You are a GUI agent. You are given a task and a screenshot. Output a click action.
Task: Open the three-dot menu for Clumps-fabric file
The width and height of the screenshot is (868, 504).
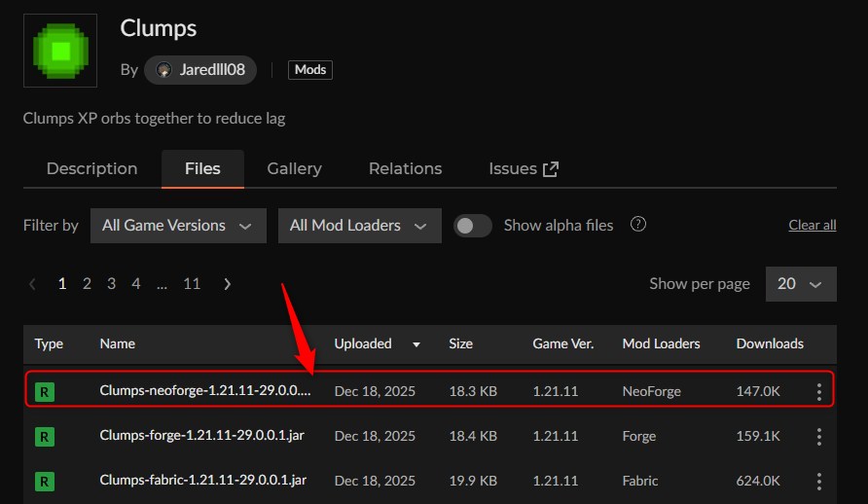pyautogui.click(x=818, y=481)
